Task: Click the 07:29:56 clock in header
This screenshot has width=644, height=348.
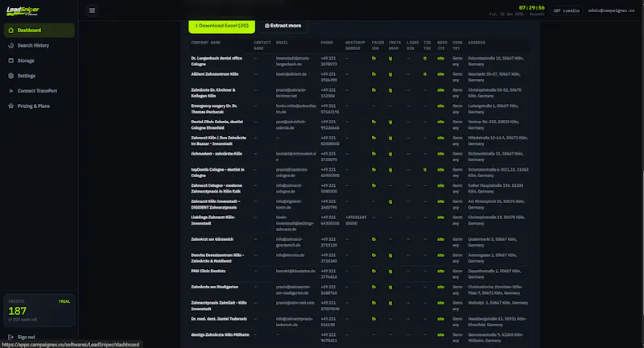Action: coord(531,8)
